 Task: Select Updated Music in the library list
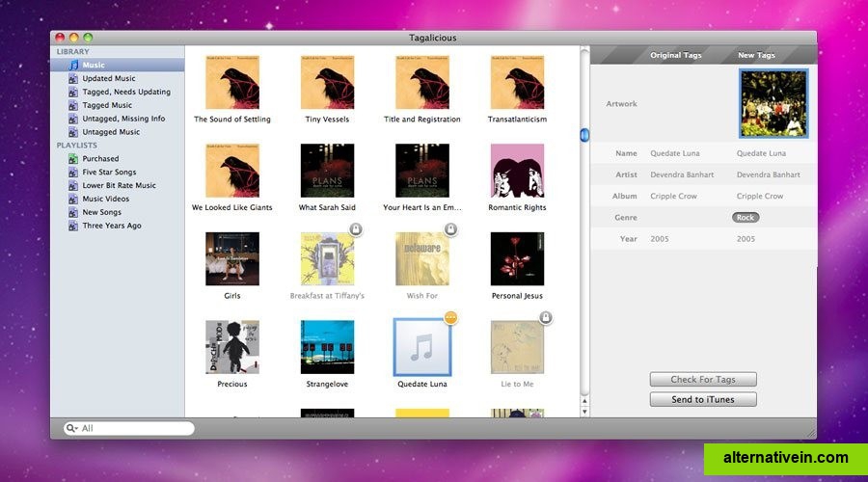pos(108,79)
